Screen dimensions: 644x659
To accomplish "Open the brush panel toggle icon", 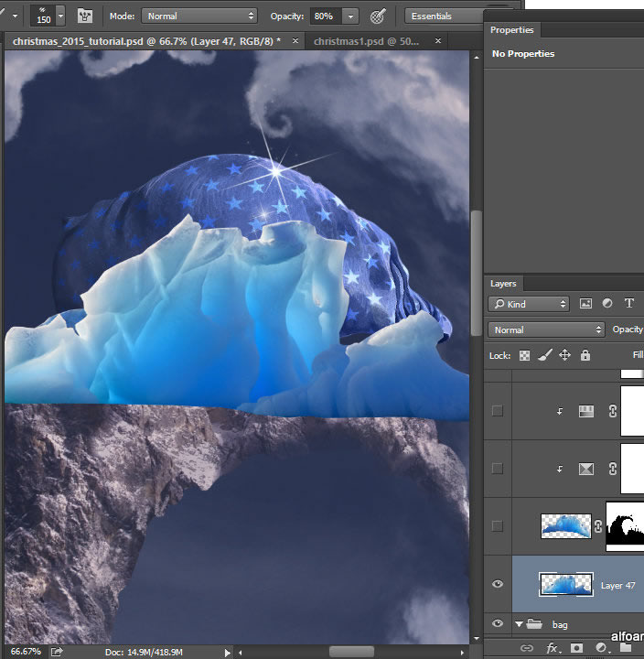I will [84, 16].
